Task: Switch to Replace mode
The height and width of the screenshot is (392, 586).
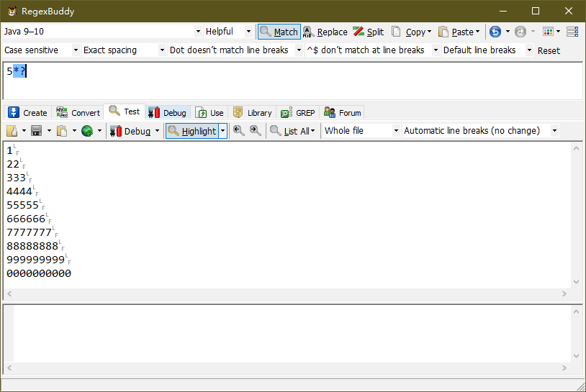Action: pos(325,32)
